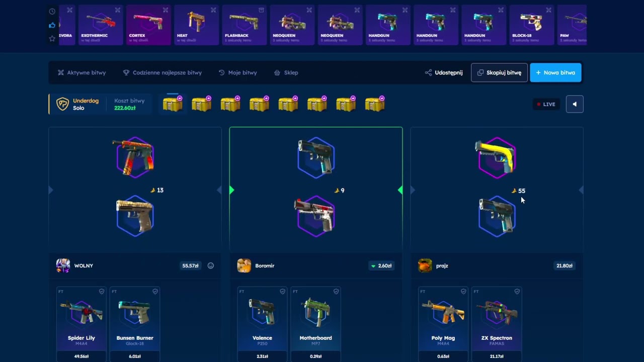Click the 0.29zł price under Motherboard
The image size is (644, 362).
click(315, 356)
